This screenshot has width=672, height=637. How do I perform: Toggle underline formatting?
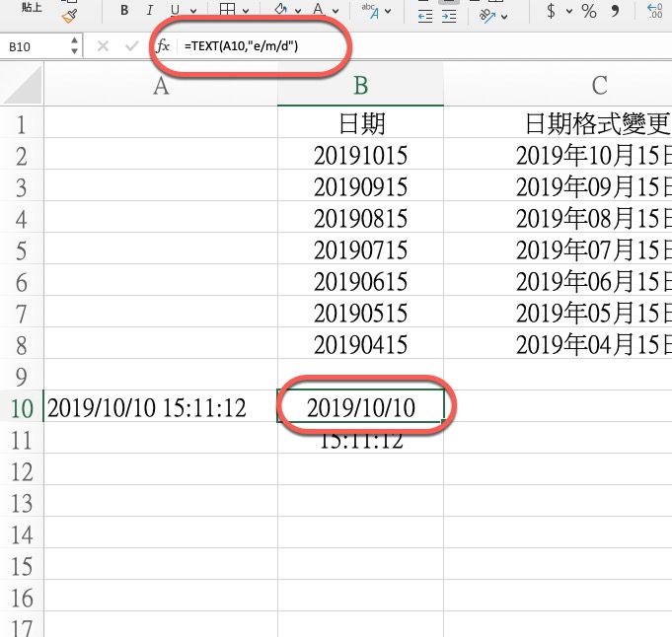tap(175, 10)
